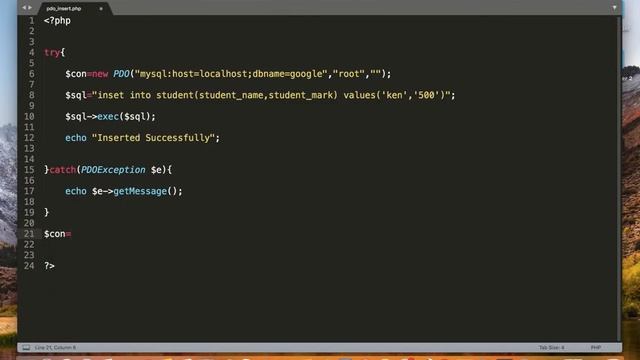The height and width of the screenshot is (360, 640).
Task: Click the previous tab arrow
Action: tap(24, 8)
